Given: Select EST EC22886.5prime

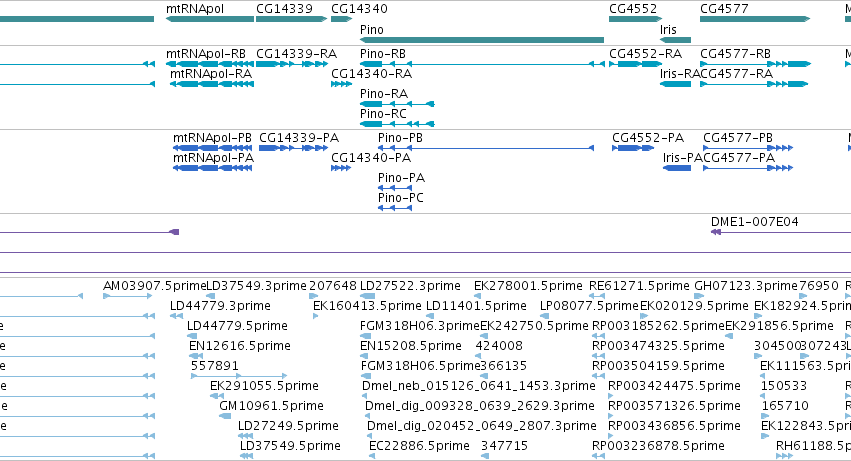Looking at the screenshot, I should (419, 446).
